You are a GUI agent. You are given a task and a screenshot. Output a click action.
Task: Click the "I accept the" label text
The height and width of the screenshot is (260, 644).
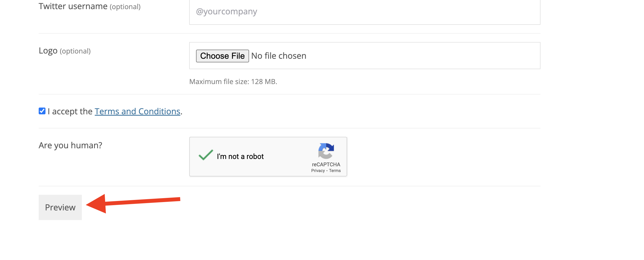pyautogui.click(x=70, y=111)
